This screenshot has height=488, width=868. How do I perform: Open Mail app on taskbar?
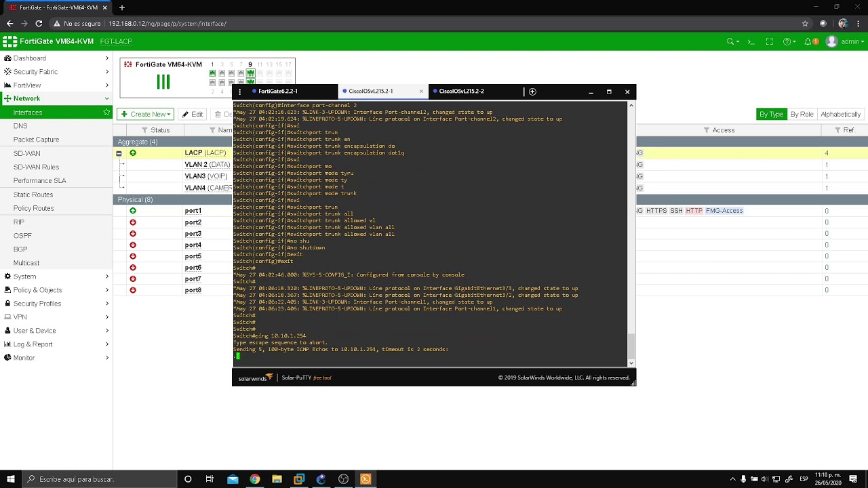point(233,479)
